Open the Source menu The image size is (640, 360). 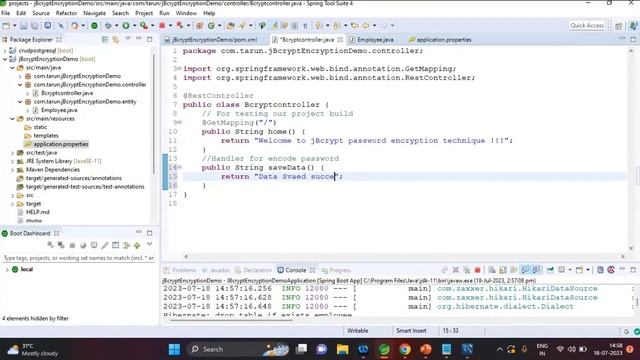click(41, 13)
